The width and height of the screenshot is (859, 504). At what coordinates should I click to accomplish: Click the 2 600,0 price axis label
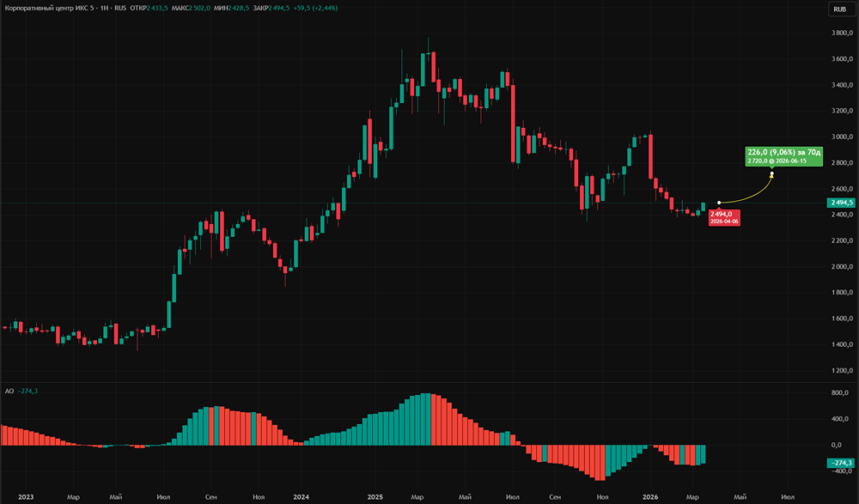click(x=842, y=189)
